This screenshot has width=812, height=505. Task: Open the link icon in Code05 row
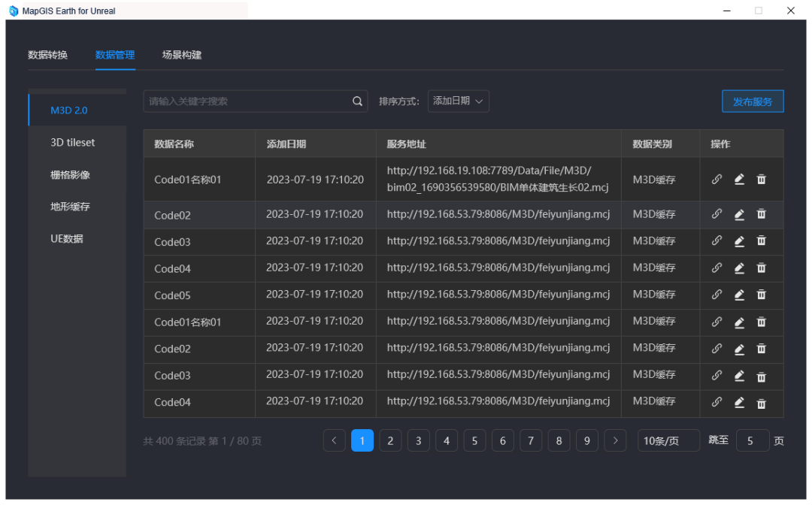tap(716, 295)
